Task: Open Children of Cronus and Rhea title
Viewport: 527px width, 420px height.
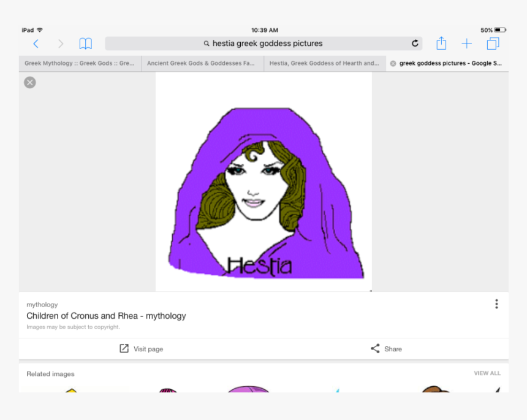Action: 106,316
